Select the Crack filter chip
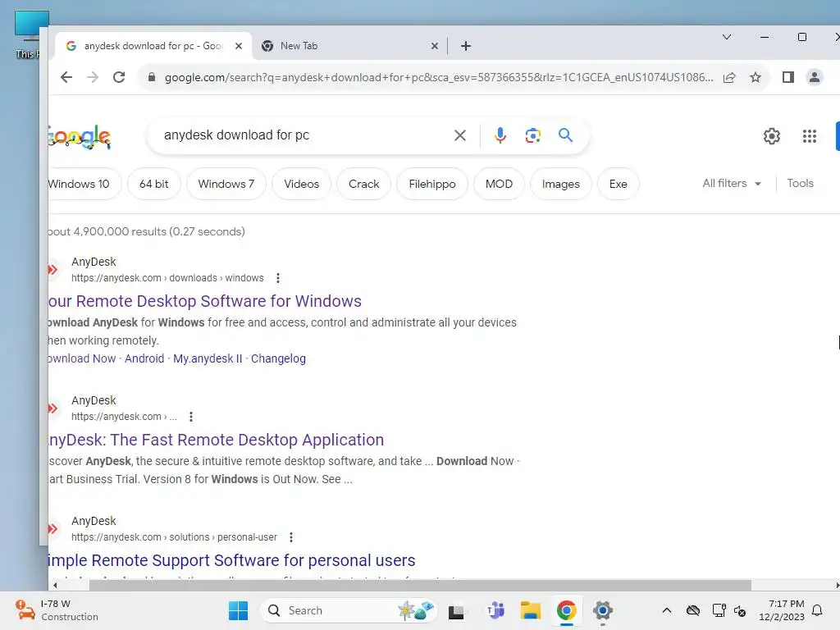The width and height of the screenshot is (840, 630). click(x=363, y=184)
